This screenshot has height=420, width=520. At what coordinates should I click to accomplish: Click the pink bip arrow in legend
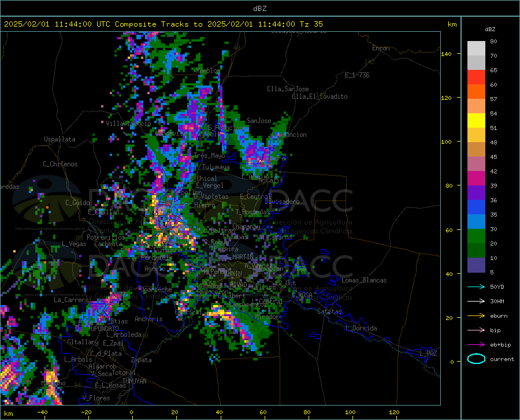pos(476,330)
